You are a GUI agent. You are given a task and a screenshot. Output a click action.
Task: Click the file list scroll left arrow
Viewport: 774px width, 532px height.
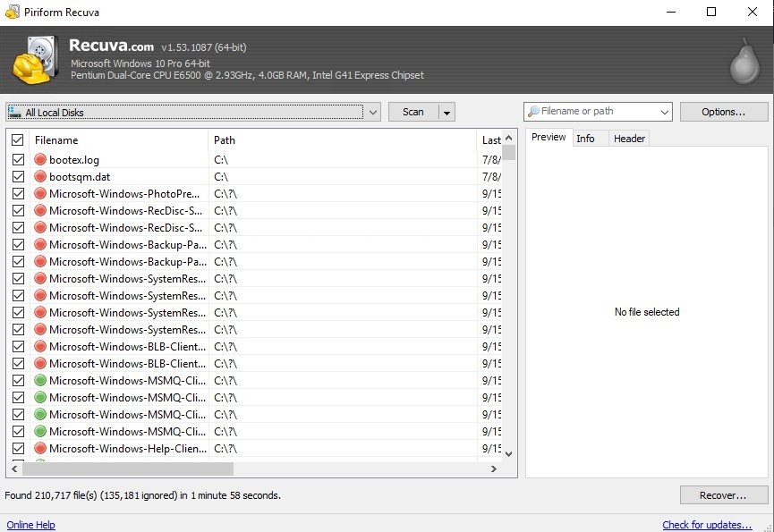(14, 469)
